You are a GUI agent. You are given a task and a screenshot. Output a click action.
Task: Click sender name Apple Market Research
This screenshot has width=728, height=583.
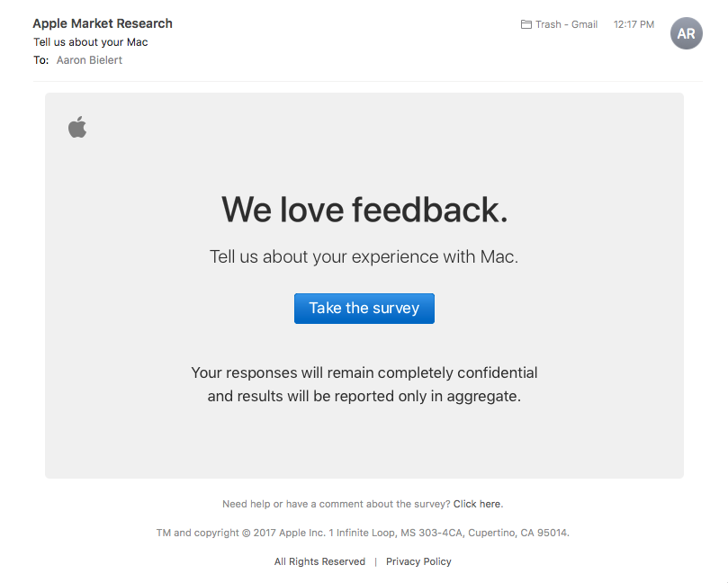tap(103, 23)
